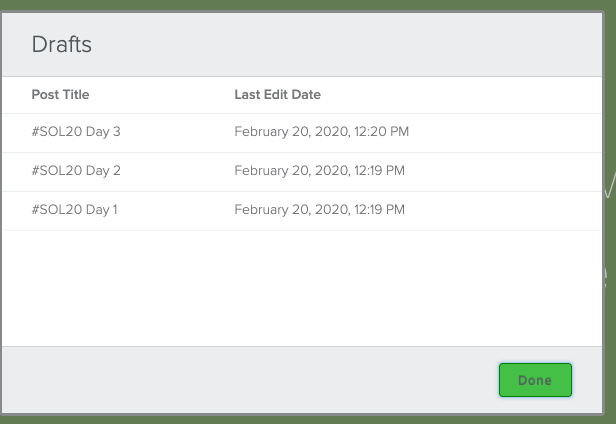Click empty space right of Day 2 date

(510, 171)
